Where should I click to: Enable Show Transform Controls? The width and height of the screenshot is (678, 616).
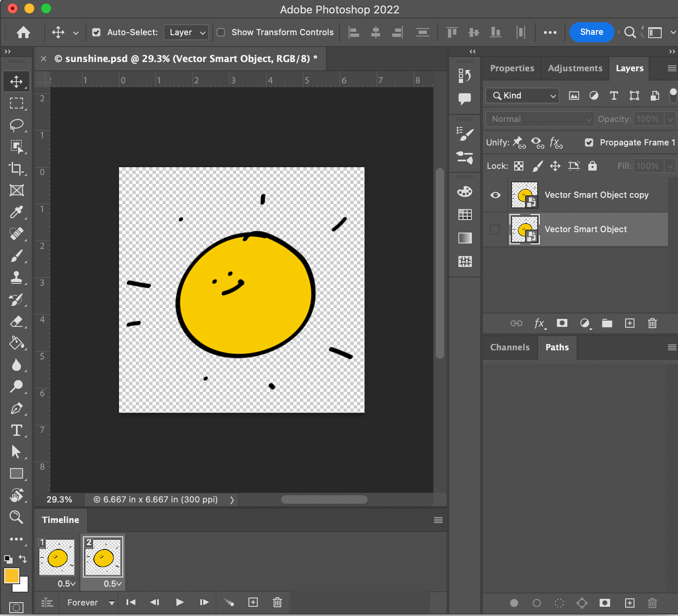coord(221,32)
